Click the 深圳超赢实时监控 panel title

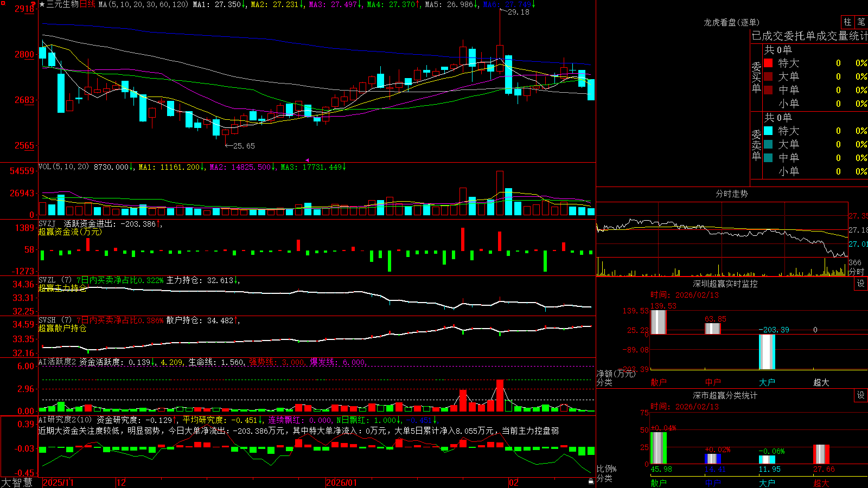[725, 284]
